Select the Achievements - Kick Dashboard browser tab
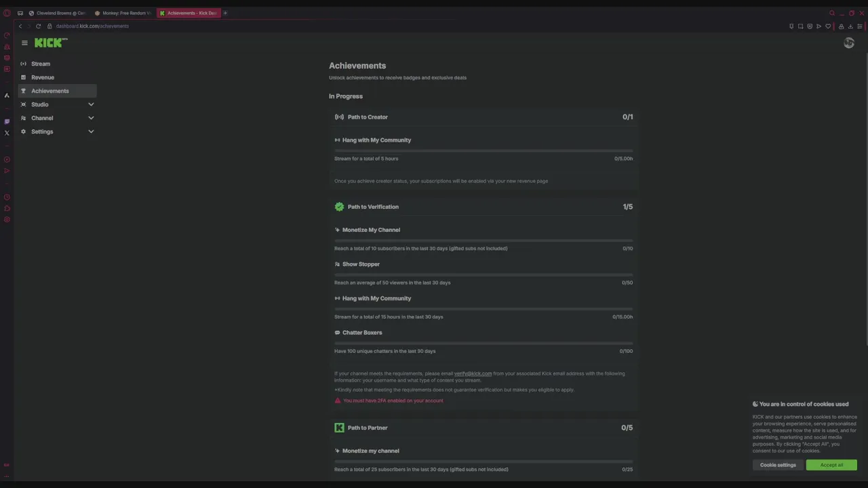This screenshot has width=868, height=488. coord(189,13)
